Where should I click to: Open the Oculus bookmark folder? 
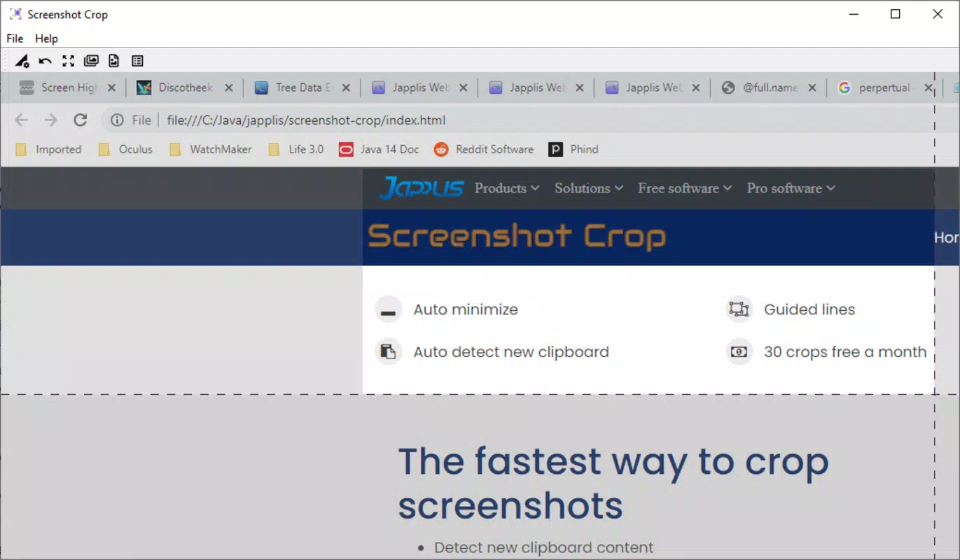tap(125, 149)
